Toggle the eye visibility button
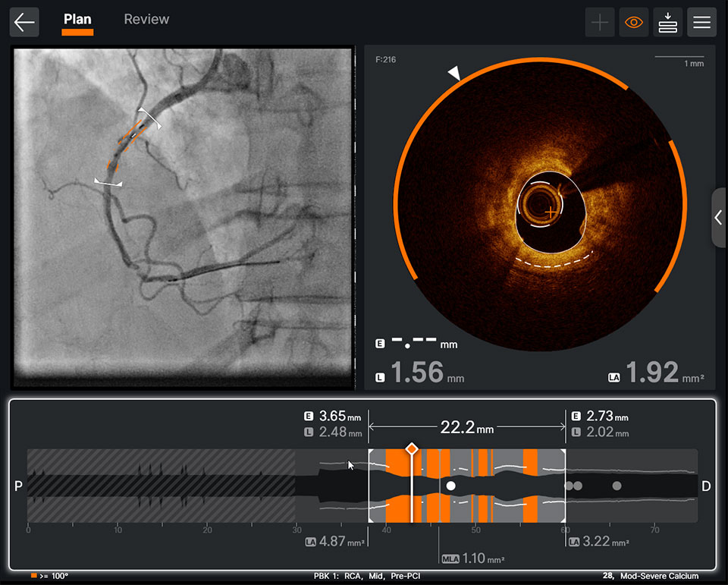728x585 pixels. pyautogui.click(x=634, y=22)
